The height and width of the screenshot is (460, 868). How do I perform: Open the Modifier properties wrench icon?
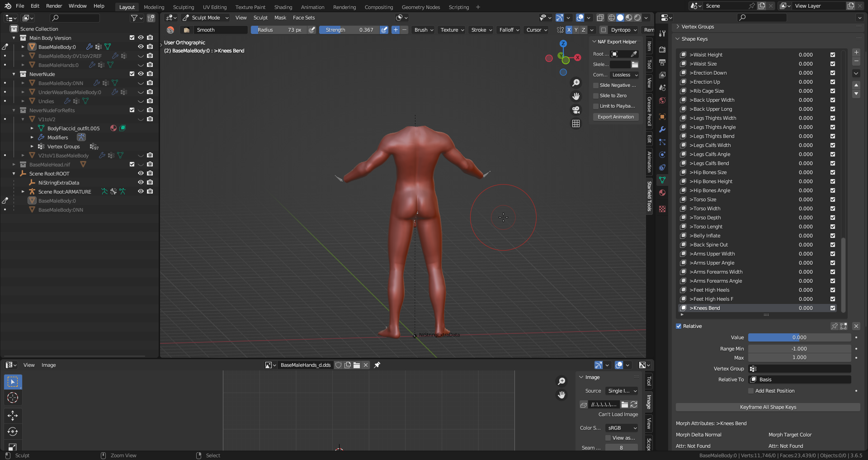[x=662, y=129]
